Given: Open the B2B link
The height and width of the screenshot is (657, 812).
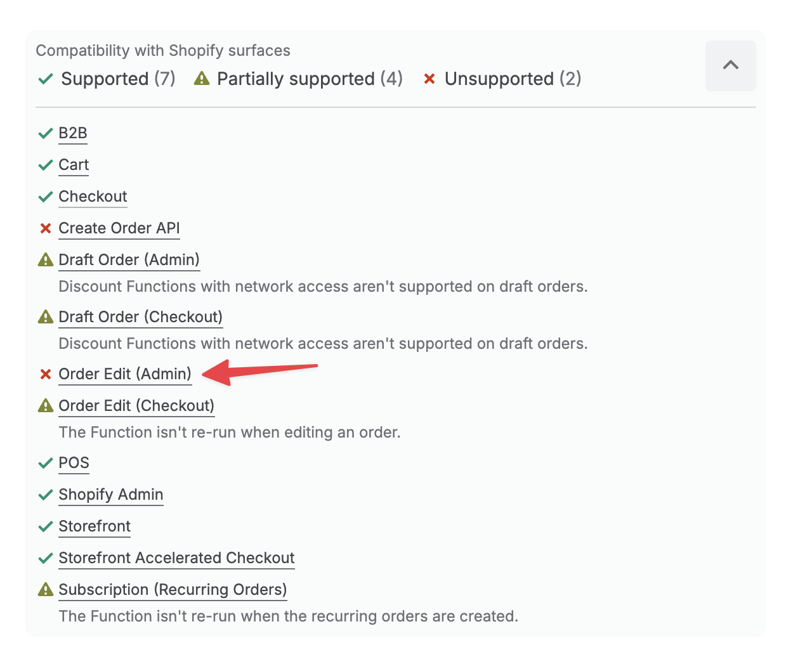Looking at the screenshot, I should (x=73, y=133).
